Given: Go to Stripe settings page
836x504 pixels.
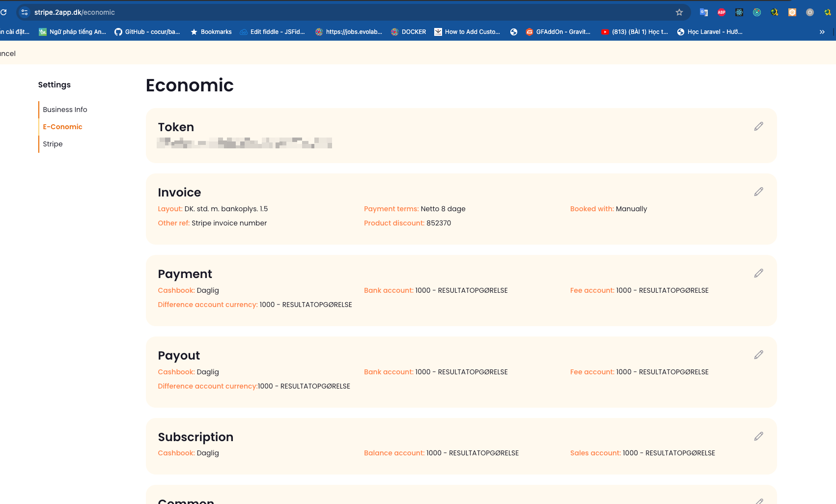Looking at the screenshot, I should coord(53,144).
